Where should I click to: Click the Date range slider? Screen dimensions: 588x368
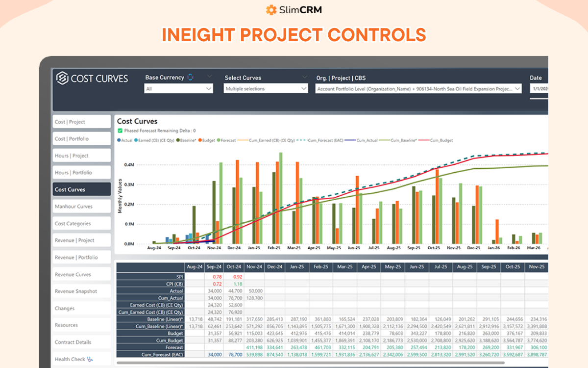(539, 99)
